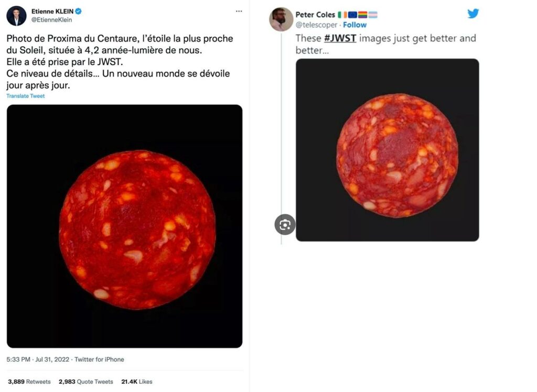Viewport: 537px width, 392px height.
Task: Open the image in Etienne Klein's tweet
Action: [x=124, y=226]
